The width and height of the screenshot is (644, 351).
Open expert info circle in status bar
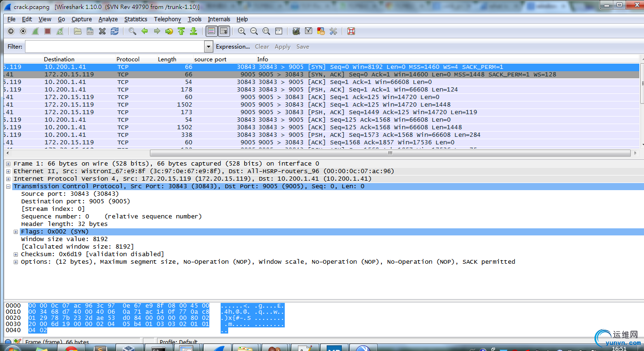pos(8,342)
